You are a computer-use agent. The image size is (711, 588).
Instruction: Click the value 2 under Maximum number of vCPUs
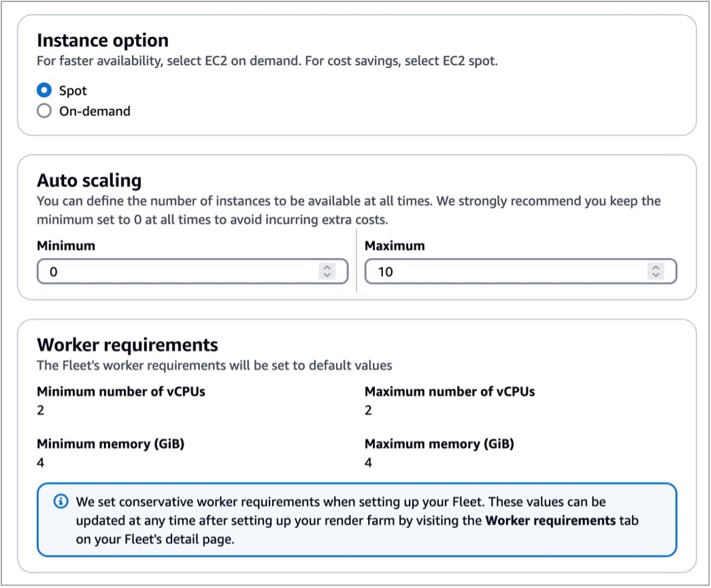click(x=368, y=410)
